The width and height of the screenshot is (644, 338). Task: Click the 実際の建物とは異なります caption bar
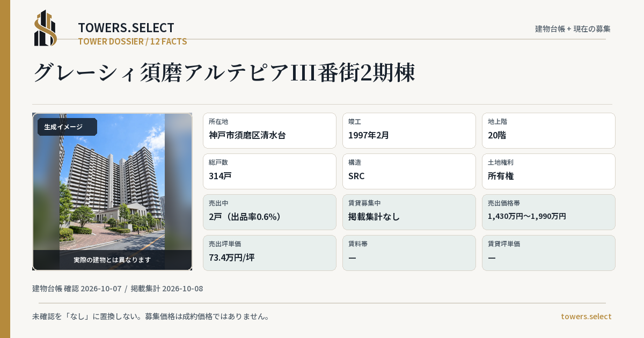tap(112, 260)
